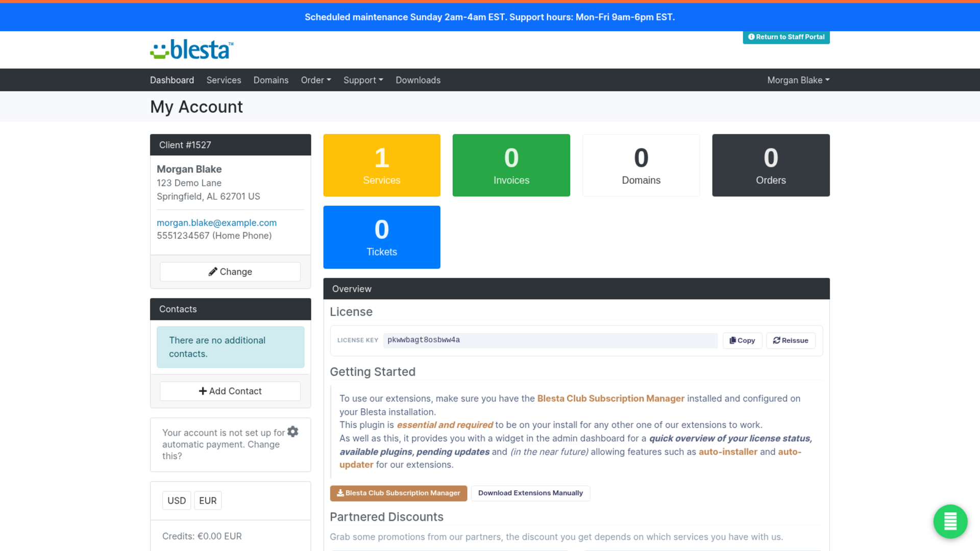Open the yellow Services tile
Image resolution: width=980 pixels, height=551 pixels.
pyautogui.click(x=382, y=165)
